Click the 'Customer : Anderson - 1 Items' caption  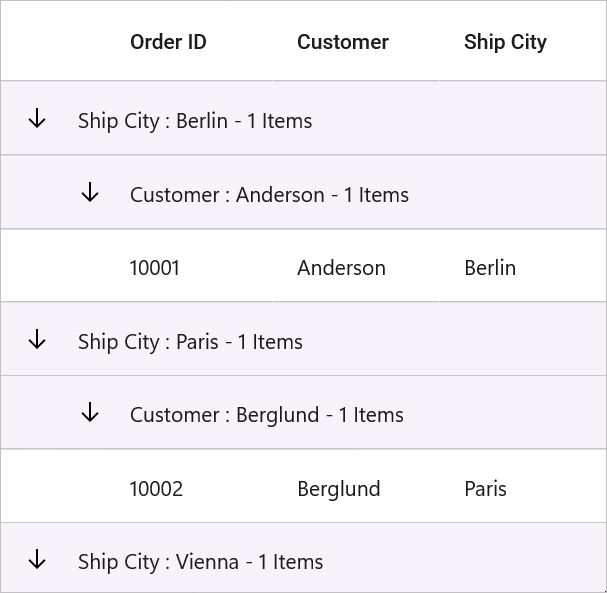point(269,194)
